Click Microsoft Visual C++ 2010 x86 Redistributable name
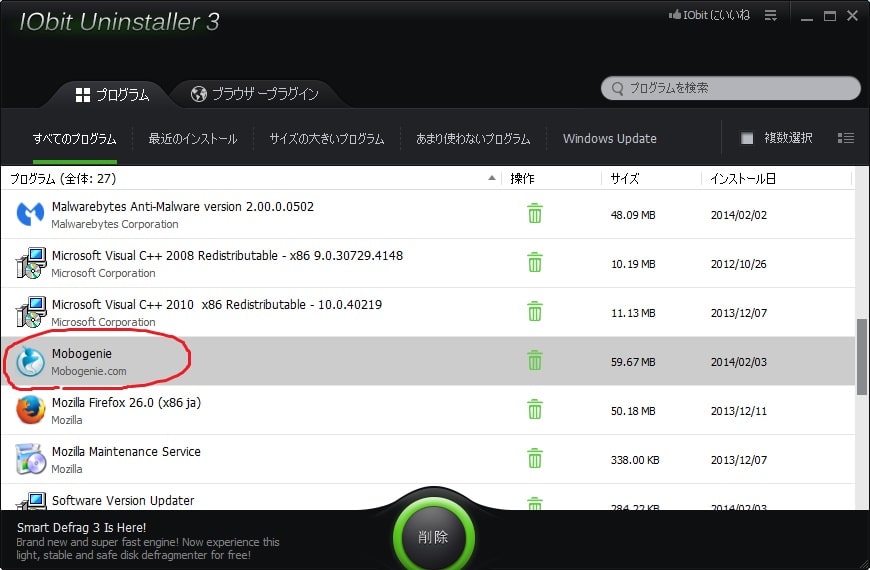 217,305
